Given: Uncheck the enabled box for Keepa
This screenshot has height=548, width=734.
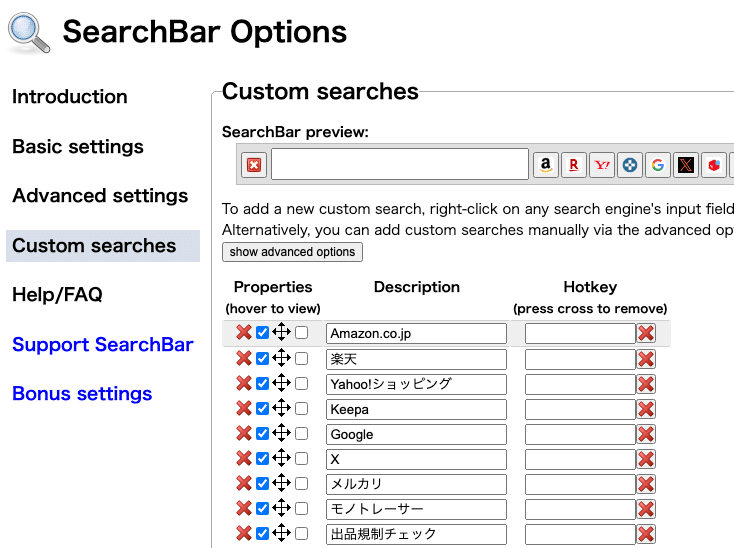Looking at the screenshot, I should (263, 409).
